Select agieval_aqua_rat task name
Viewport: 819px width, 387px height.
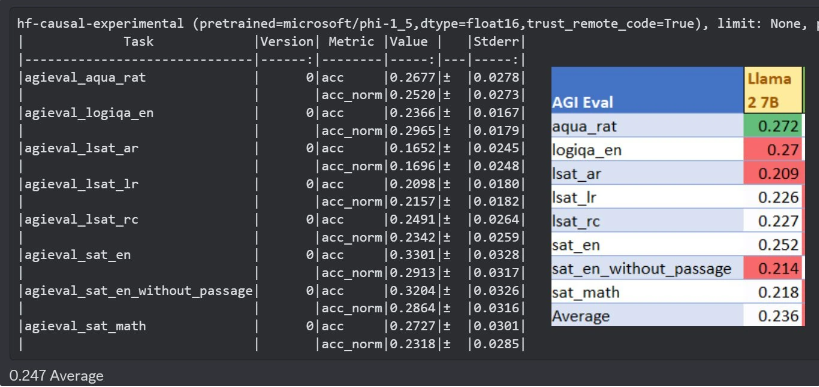(85, 78)
